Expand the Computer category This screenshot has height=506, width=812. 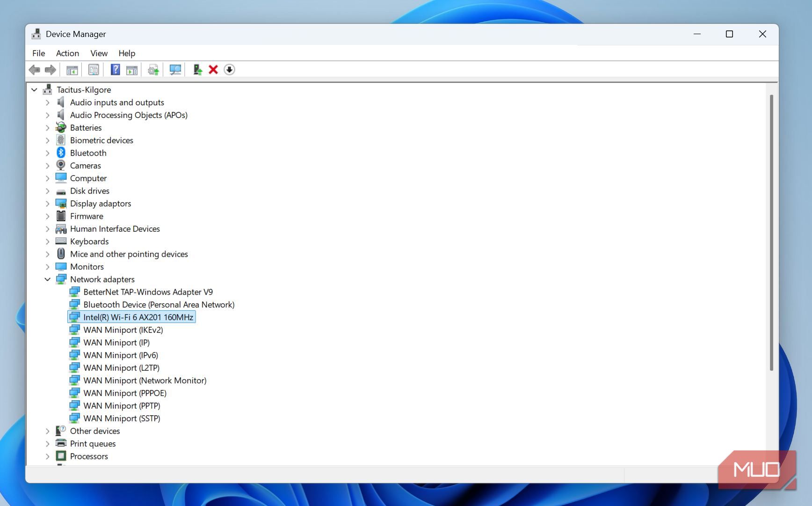(x=47, y=178)
